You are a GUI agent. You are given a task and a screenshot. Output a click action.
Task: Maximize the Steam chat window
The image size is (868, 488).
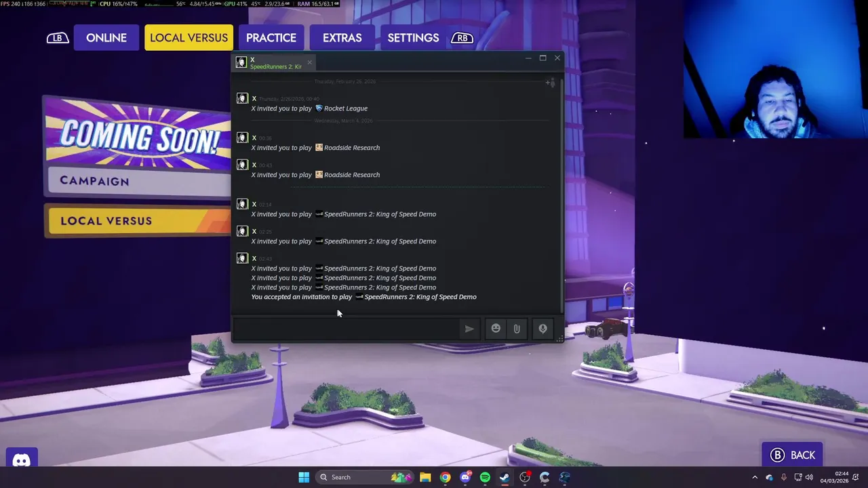tap(542, 58)
